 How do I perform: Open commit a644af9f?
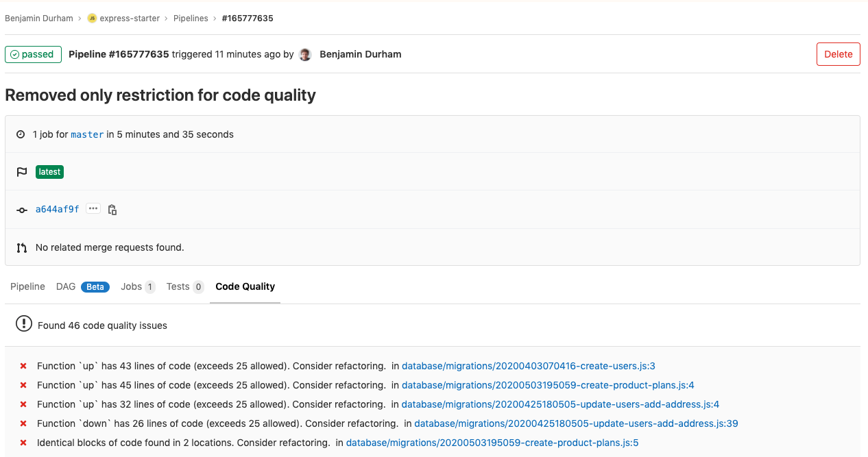[x=58, y=209]
